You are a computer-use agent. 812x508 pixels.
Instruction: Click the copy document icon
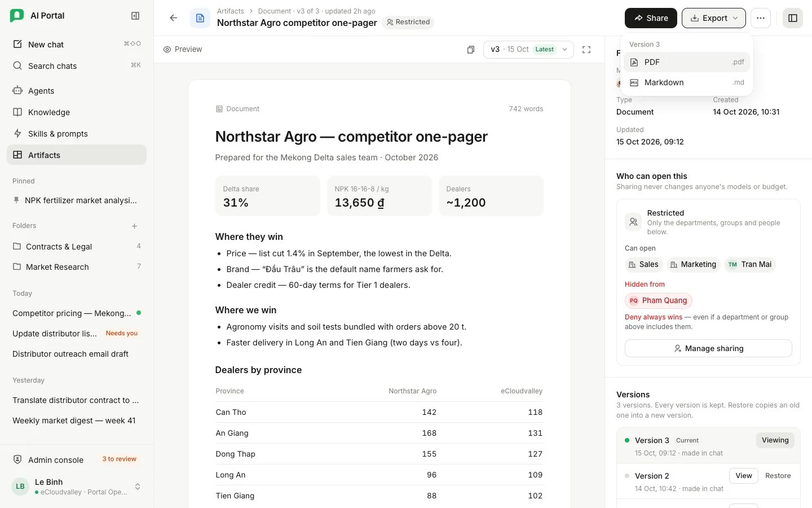[x=471, y=50]
